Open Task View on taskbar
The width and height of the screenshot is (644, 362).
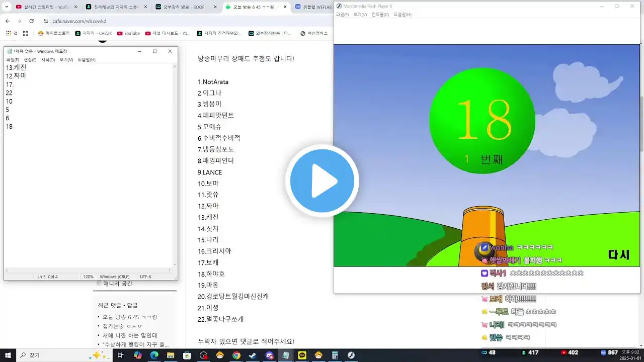click(121, 355)
